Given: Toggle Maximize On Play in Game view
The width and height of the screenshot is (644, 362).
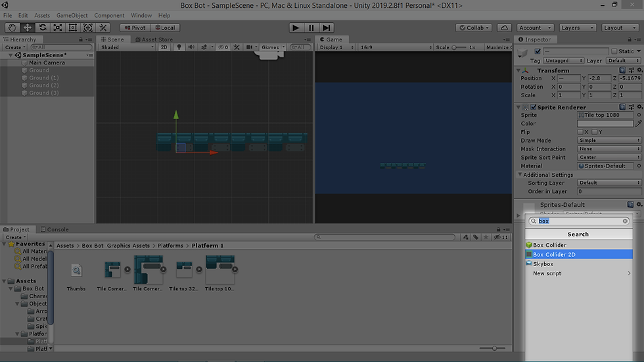Looking at the screenshot, I should (x=498, y=47).
